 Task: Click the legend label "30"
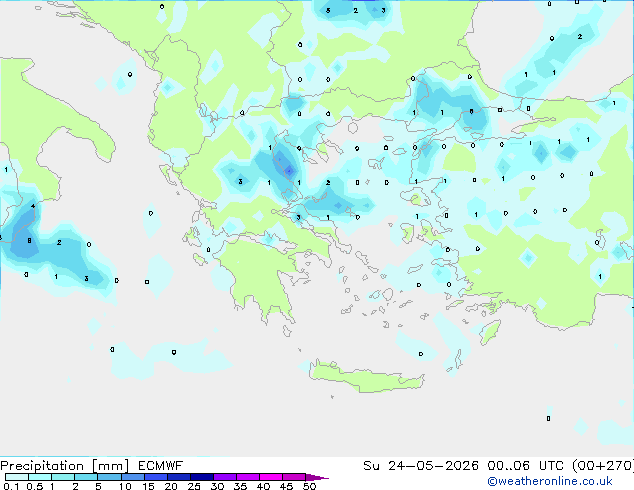click(x=217, y=486)
